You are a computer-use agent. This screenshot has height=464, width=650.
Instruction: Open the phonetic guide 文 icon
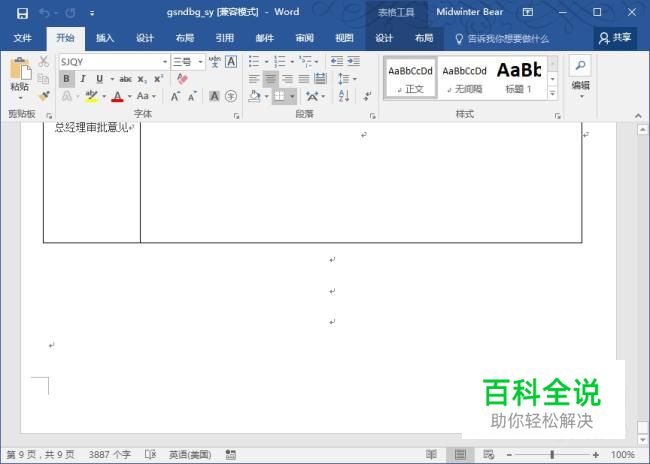click(215, 62)
